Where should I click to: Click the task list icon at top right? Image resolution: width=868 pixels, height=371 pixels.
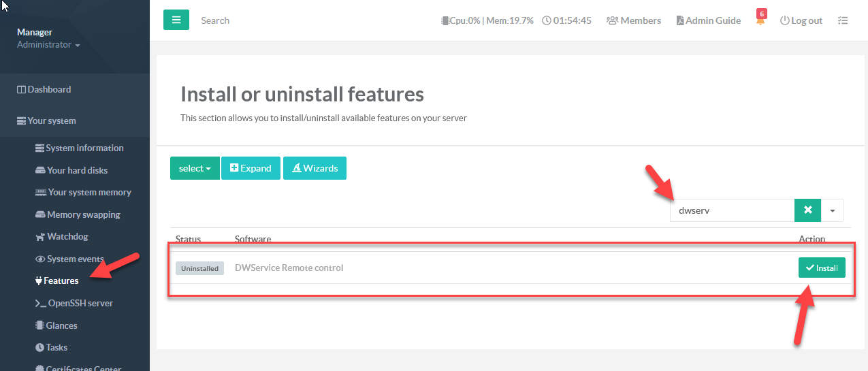[x=843, y=20]
